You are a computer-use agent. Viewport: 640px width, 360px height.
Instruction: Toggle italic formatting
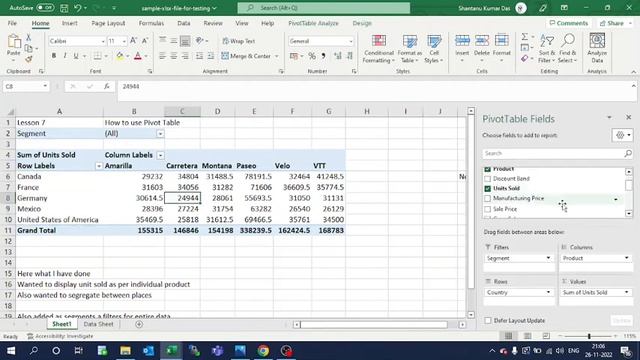[64, 56]
